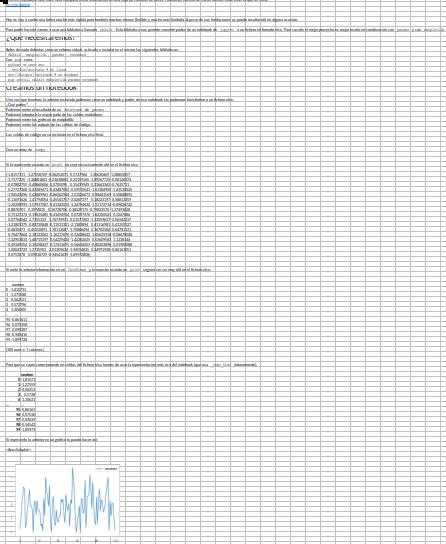This screenshot has height=544, width=446.
Task: Select the bold 'random' table header cell
Action: [x=27, y=375]
